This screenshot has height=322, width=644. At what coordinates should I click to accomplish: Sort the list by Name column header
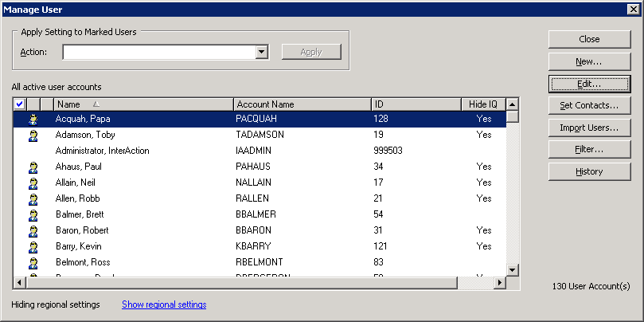143,104
